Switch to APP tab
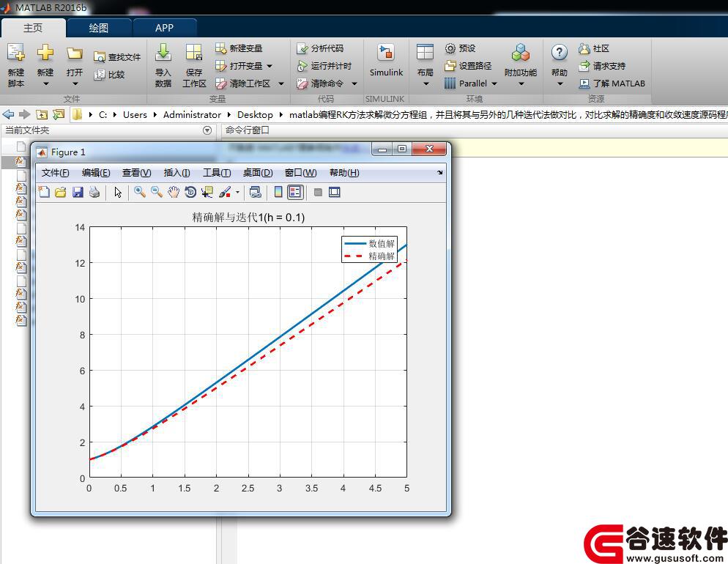The height and width of the screenshot is (564, 728). click(164, 28)
